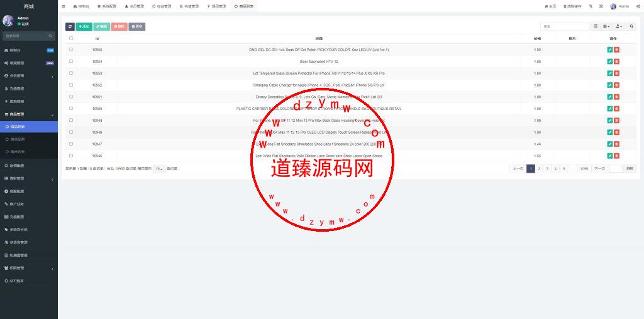Switch to 收益管理 tab in top bar
Screen dimensions: 644x319
162,6
